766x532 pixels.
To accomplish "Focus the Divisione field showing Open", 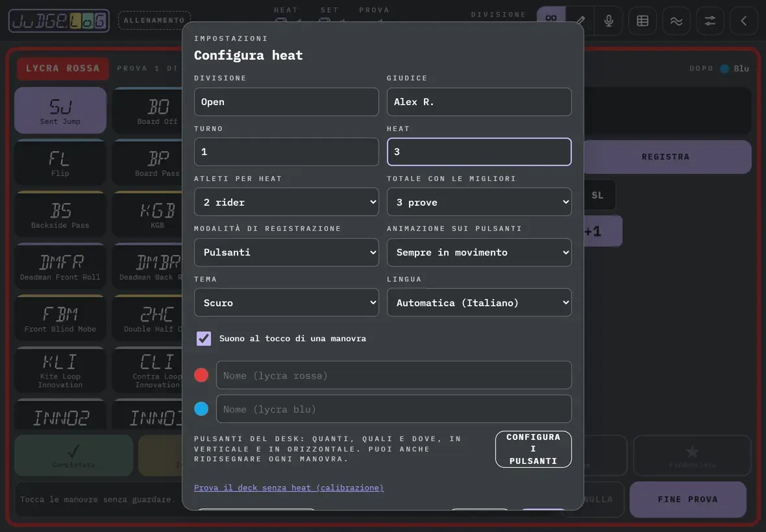I will point(286,101).
